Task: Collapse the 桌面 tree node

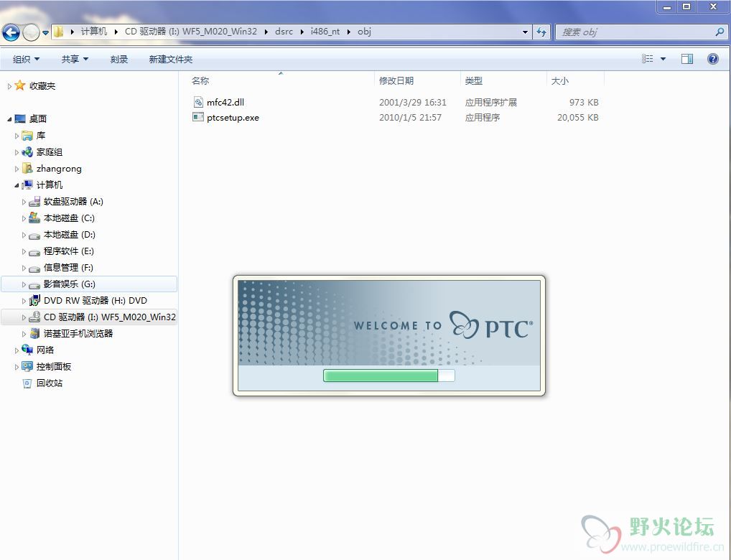Action: [9, 119]
